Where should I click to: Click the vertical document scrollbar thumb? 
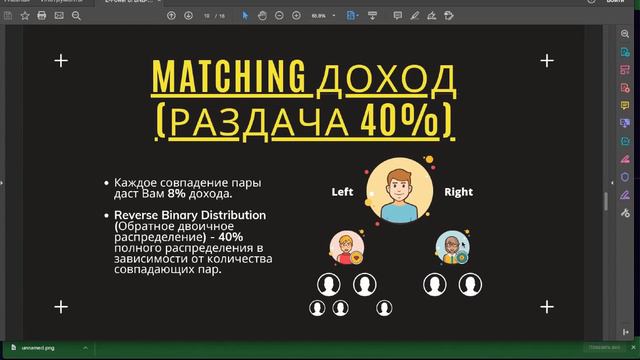tap(606, 201)
